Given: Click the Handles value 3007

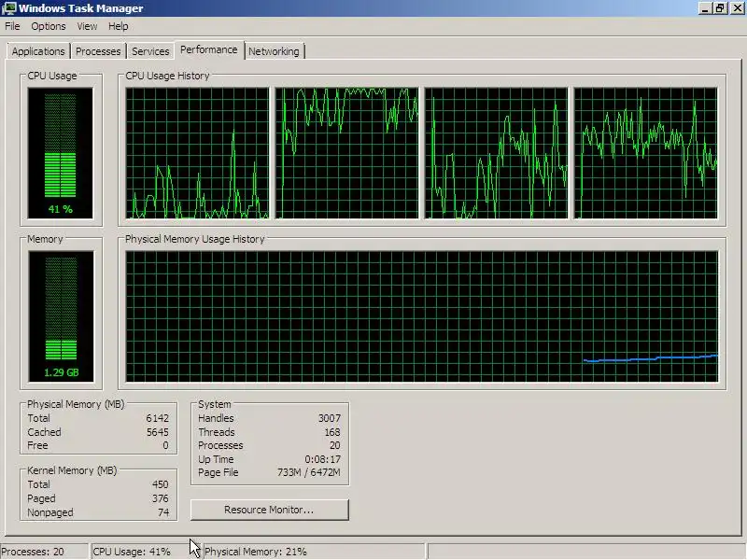Looking at the screenshot, I should [x=330, y=418].
